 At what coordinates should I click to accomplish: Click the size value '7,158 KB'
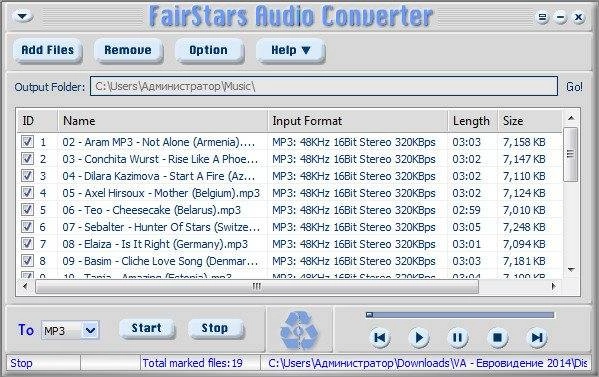524,142
